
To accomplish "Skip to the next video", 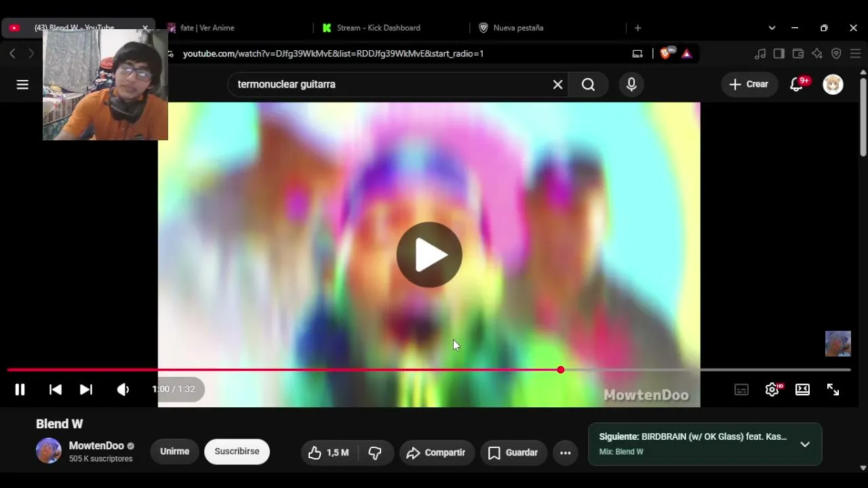I will pos(85,390).
